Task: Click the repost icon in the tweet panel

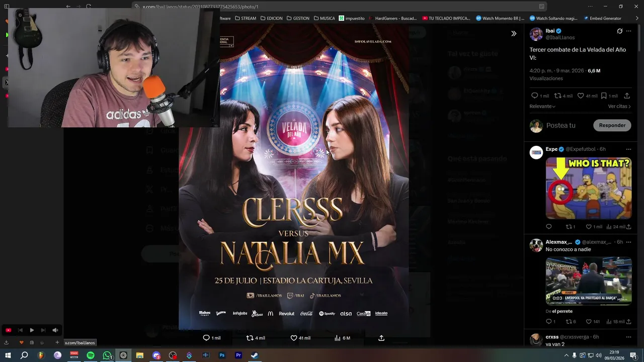Action: (557, 96)
